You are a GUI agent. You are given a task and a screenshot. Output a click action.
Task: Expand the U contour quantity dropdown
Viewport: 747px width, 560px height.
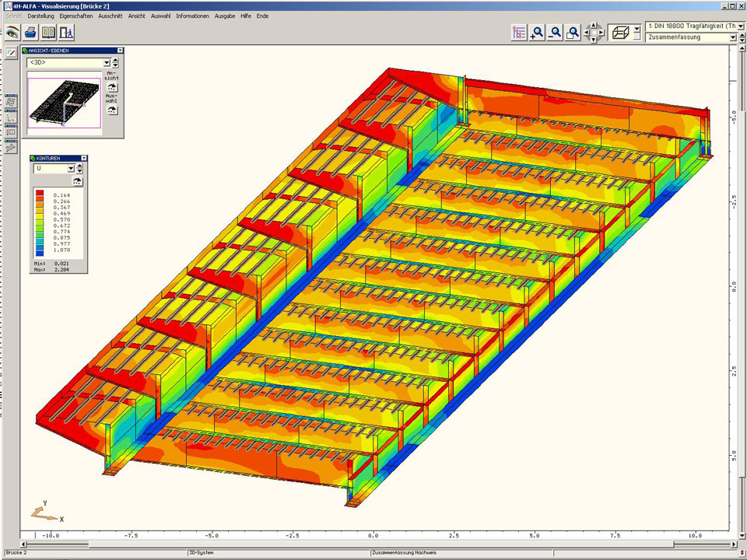pyautogui.click(x=70, y=168)
